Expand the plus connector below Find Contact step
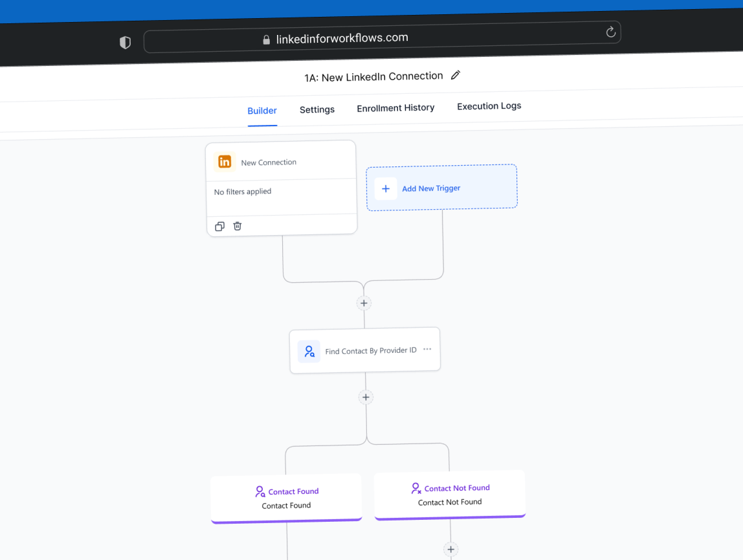The height and width of the screenshot is (560, 743). pos(366,397)
